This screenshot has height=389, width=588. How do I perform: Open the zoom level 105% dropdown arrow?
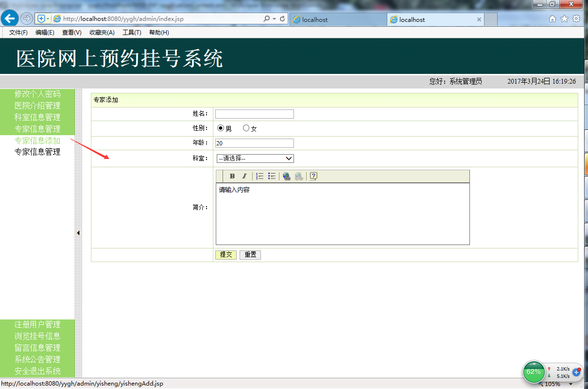(x=571, y=384)
